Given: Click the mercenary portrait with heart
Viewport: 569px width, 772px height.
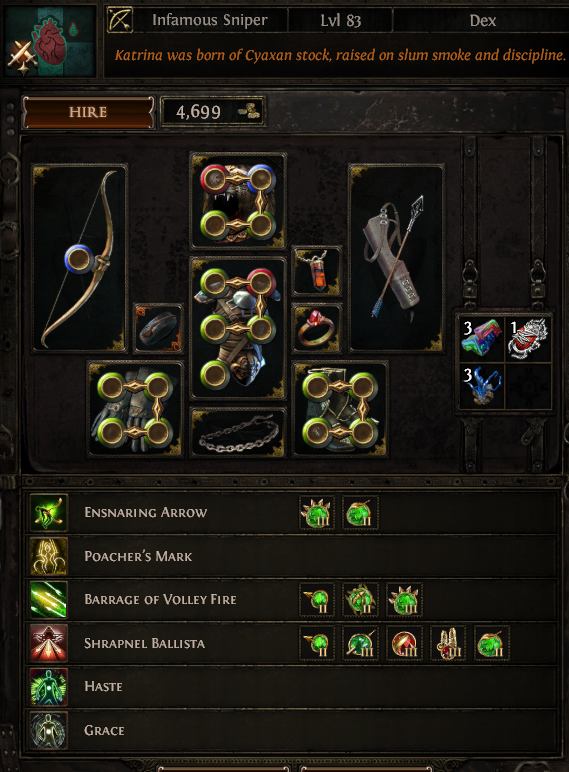Looking at the screenshot, I should pos(50,41).
